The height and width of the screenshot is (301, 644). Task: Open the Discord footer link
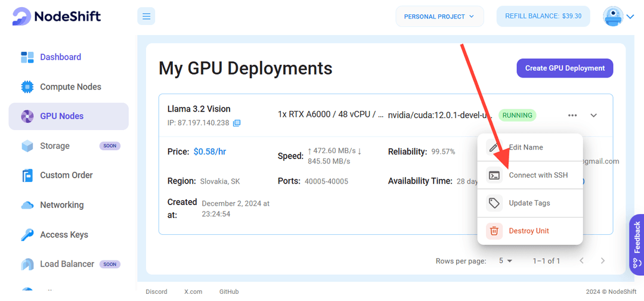156,291
